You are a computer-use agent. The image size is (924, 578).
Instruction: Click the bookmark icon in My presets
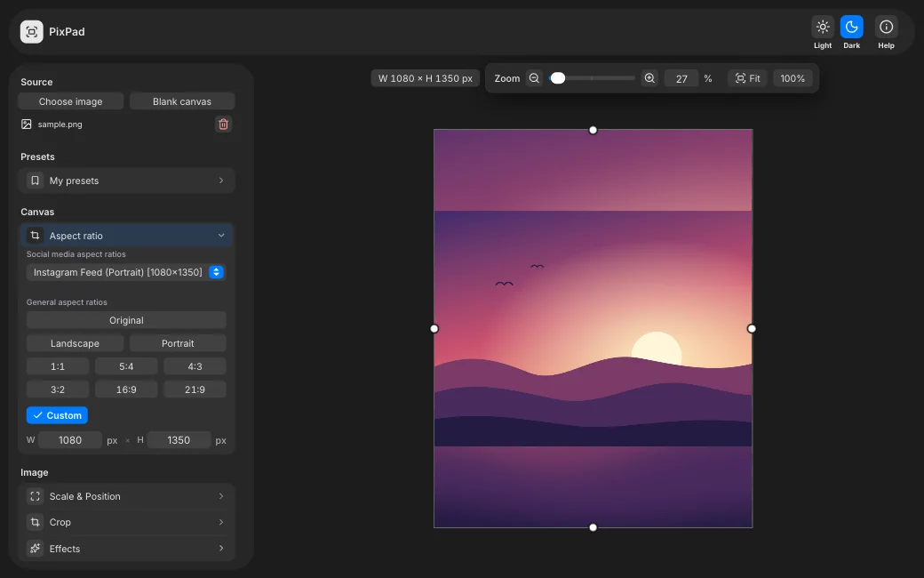pos(35,181)
